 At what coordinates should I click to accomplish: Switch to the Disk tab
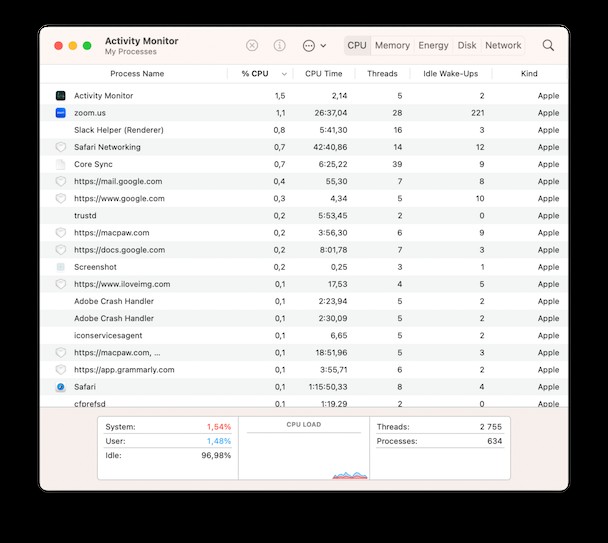pyautogui.click(x=467, y=45)
